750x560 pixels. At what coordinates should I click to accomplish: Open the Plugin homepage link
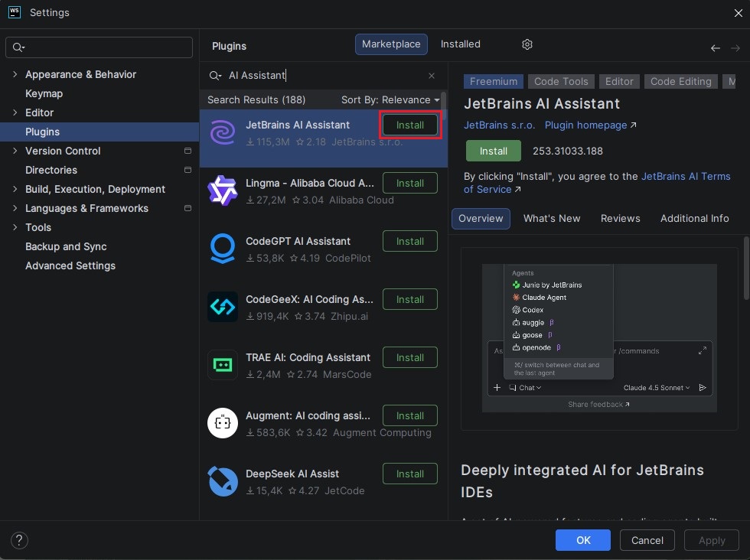[585, 125]
